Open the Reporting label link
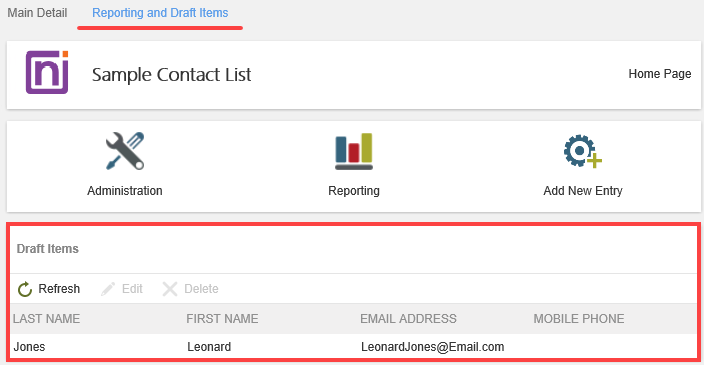This screenshot has width=704, height=365. (354, 191)
